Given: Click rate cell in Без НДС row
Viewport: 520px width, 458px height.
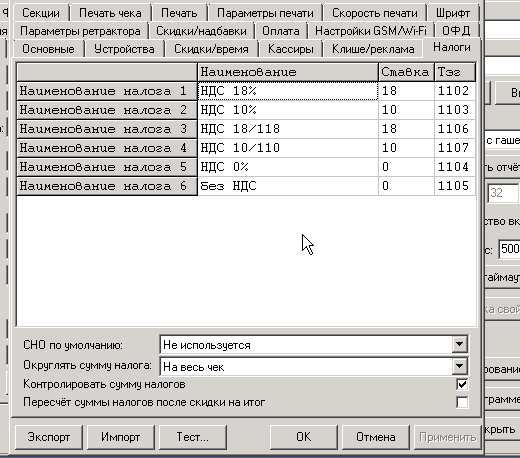Looking at the screenshot, I should pos(407,186).
